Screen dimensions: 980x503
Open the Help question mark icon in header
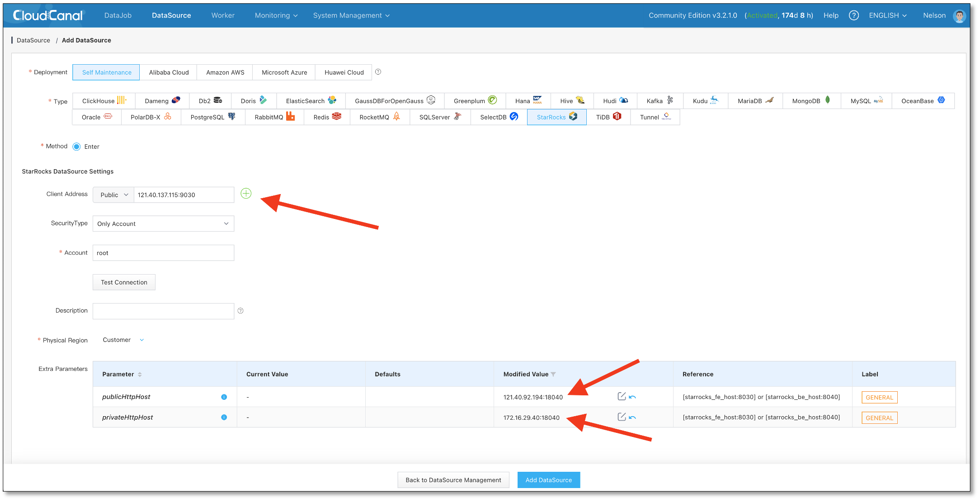(853, 15)
